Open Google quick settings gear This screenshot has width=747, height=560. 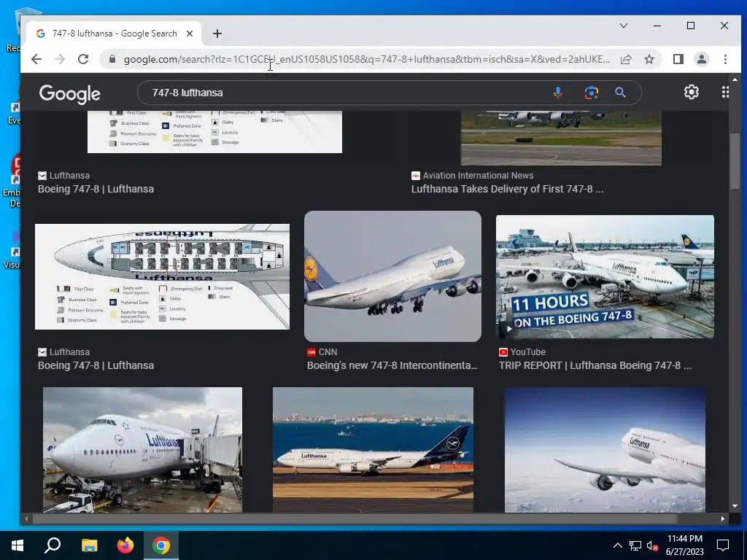coord(692,92)
